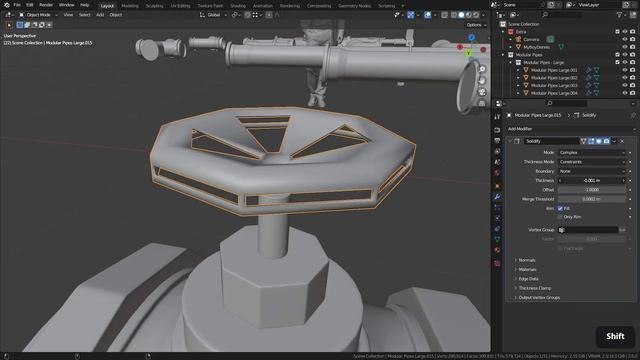Screen dimensions: 640x360
Task: Click the zoom view gizmo in the viewport
Action: click(x=482, y=69)
